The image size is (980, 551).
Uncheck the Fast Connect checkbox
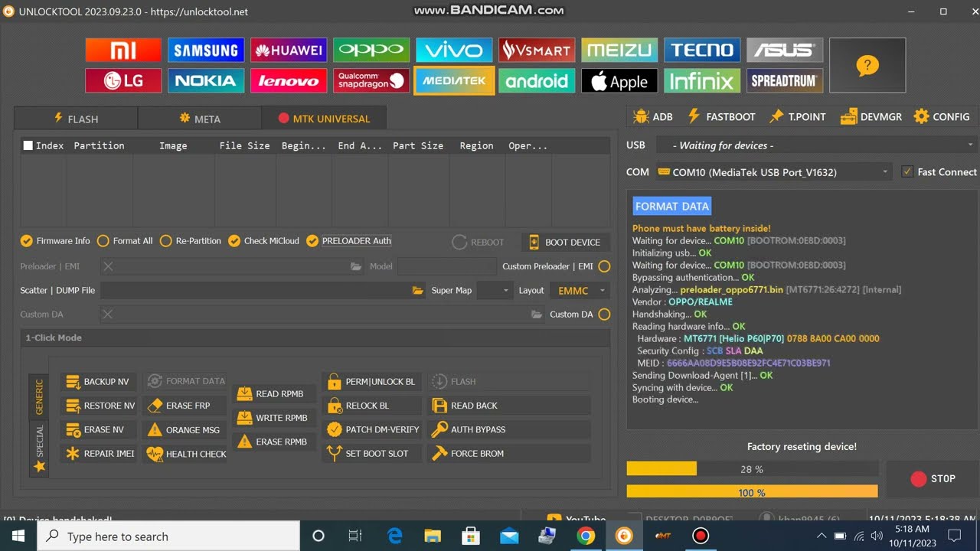point(907,172)
